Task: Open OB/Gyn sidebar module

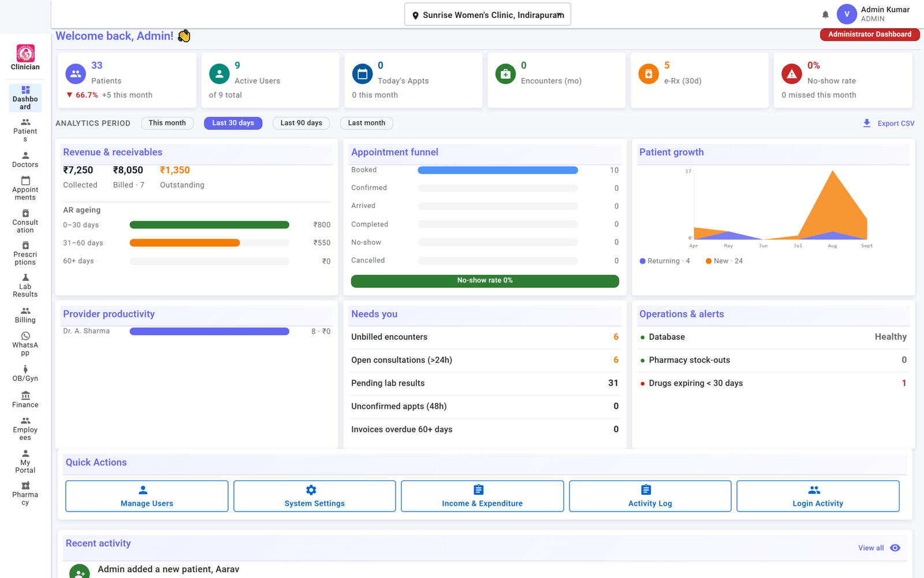Action: tap(25, 374)
